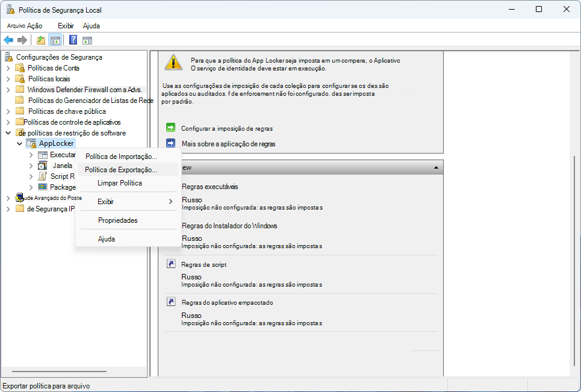Collapse the overview section header arrow
This screenshot has width=581, height=392.
436,167
